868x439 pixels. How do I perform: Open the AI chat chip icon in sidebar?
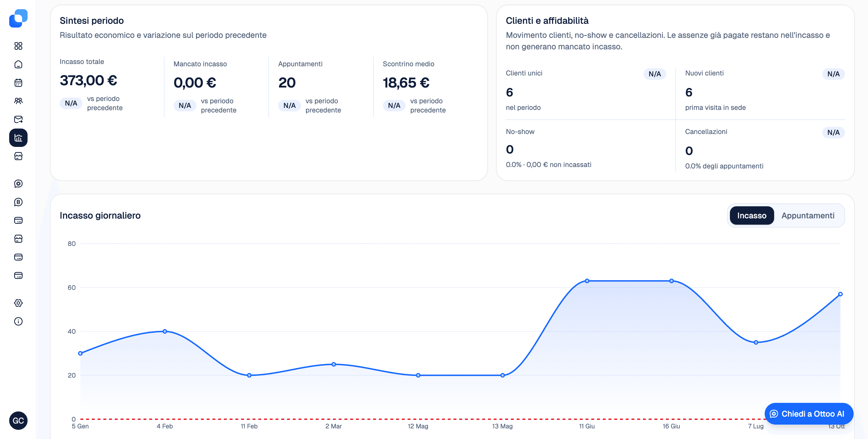(18, 184)
